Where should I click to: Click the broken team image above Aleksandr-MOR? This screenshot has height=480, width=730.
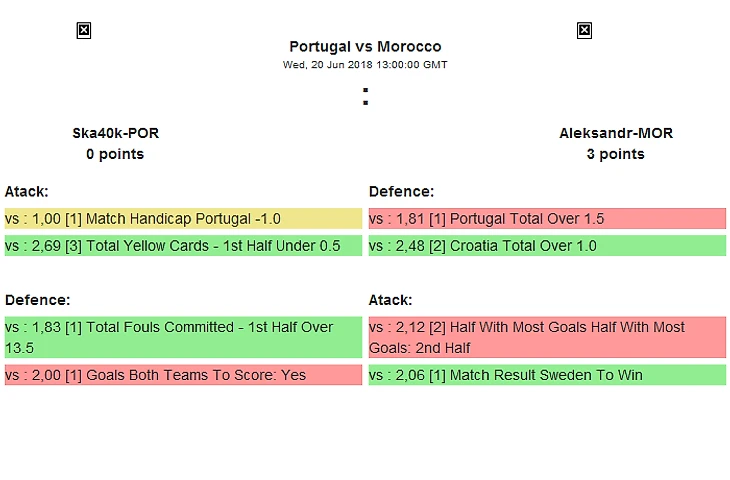[584, 31]
